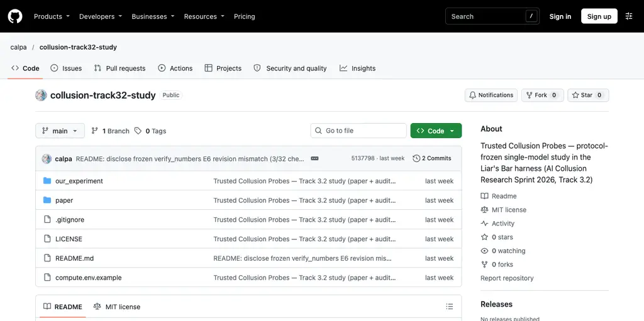
Task: Open commit hash 5137798
Action: pos(363,158)
